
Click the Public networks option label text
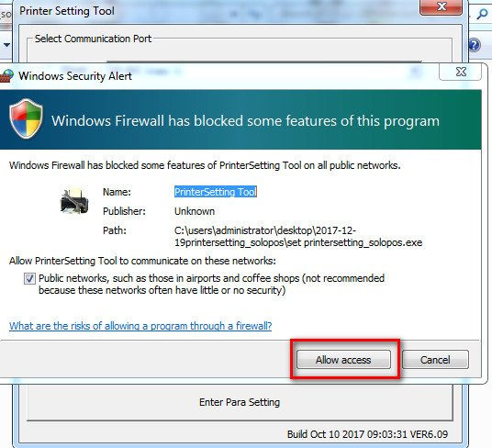pos(211,285)
